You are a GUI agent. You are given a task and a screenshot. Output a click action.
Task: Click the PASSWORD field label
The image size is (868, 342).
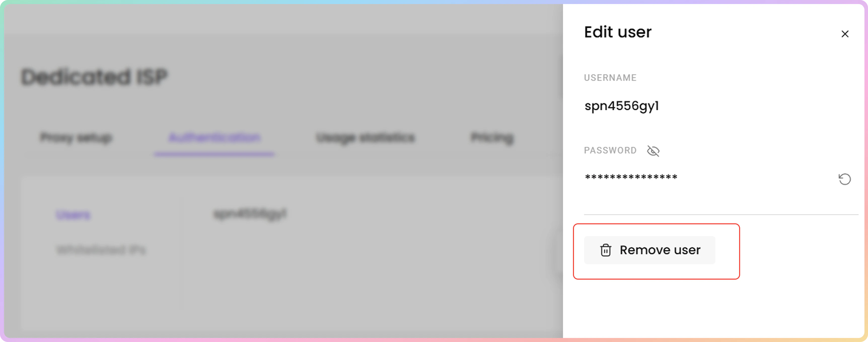pos(610,150)
